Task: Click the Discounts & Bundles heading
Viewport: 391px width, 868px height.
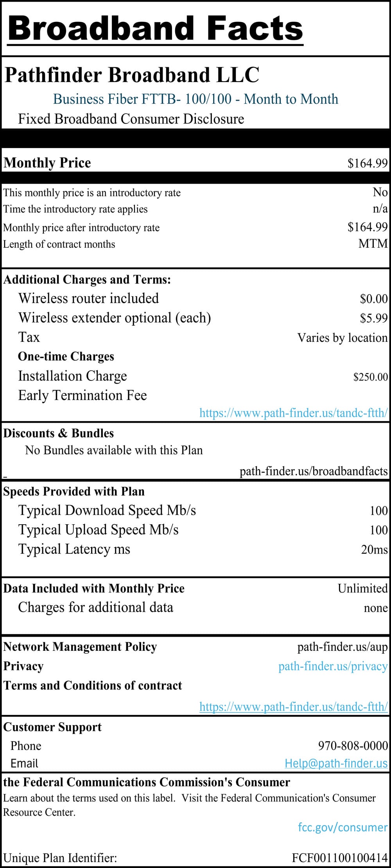Action: tap(59, 433)
